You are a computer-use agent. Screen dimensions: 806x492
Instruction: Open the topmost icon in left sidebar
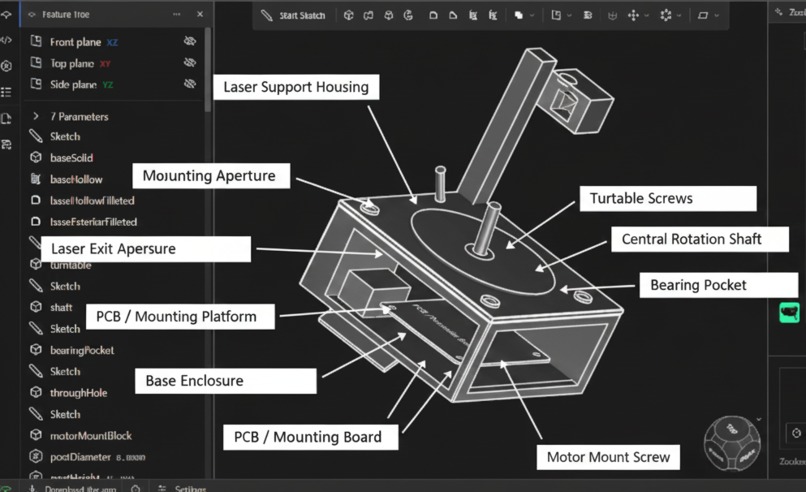pos(6,14)
